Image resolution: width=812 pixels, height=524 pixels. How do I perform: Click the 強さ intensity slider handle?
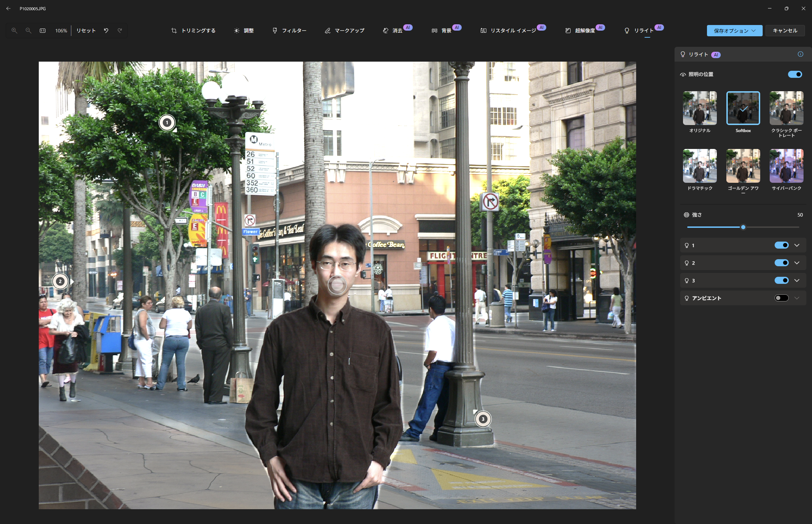(x=743, y=227)
